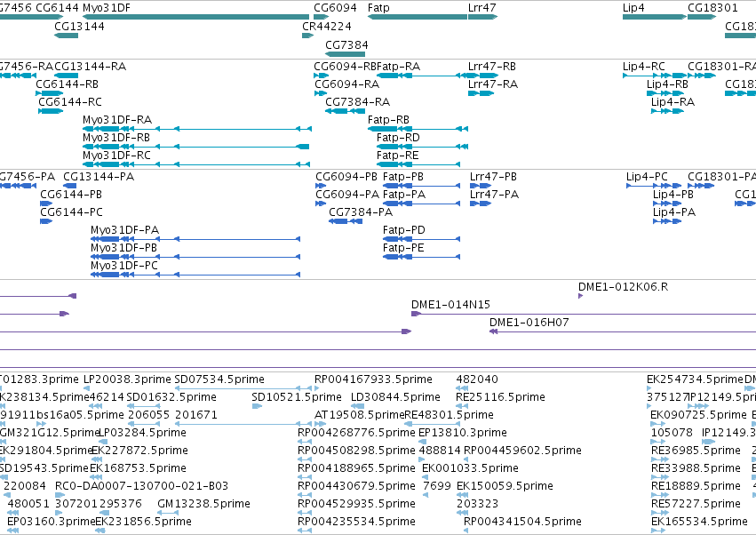
Task: Select protein Fatp-PD
Action: coord(404,230)
